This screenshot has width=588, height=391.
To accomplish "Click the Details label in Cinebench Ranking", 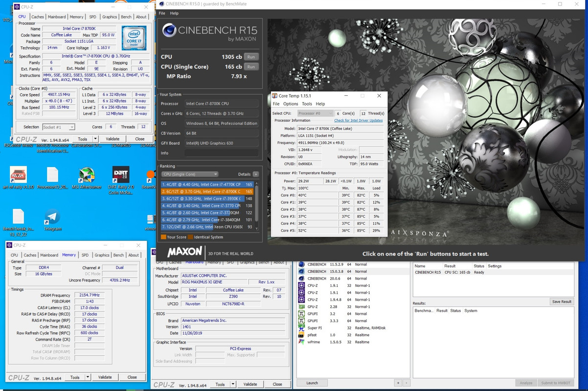I will pyautogui.click(x=244, y=174).
